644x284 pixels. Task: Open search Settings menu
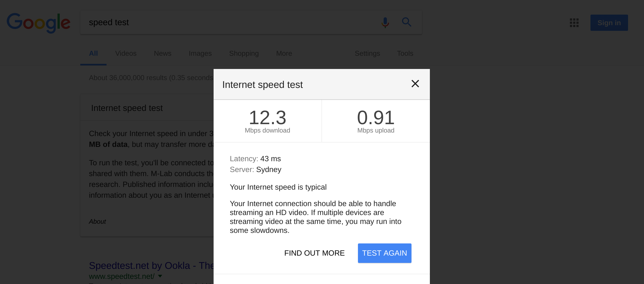(x=367, y=54)
